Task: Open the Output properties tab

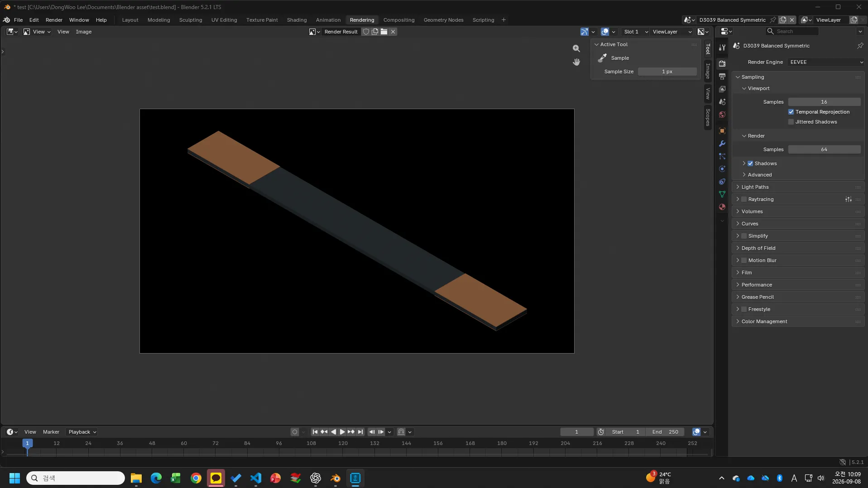Action: point(722,77)
